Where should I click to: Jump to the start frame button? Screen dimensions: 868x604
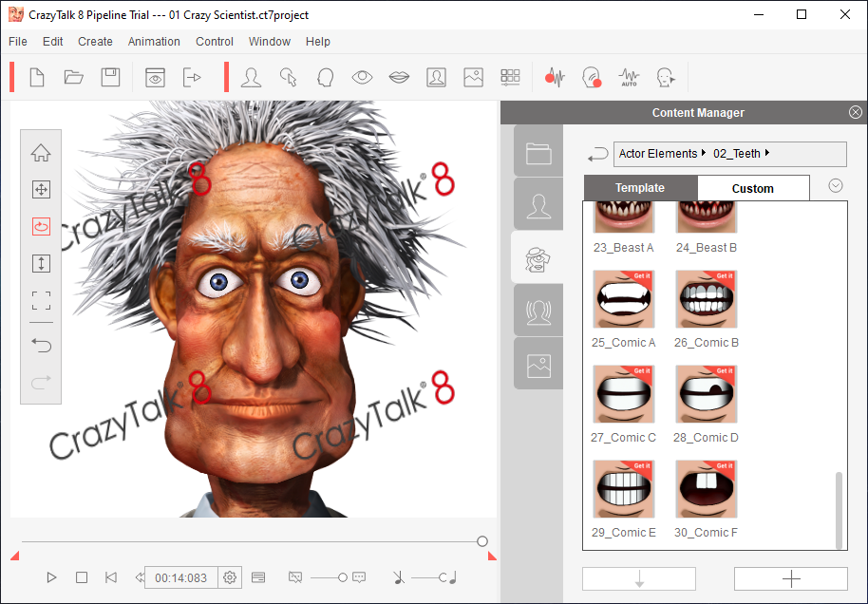(x=111, y=577)
